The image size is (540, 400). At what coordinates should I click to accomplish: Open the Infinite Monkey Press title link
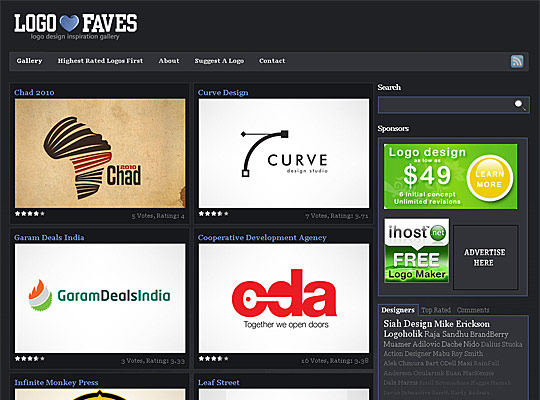tap(56, 382)
